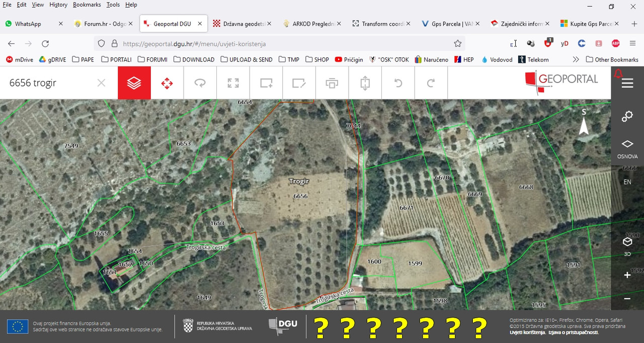Zoom out on the map
Screen dimensions: 644x343
(x=627, y=298)
